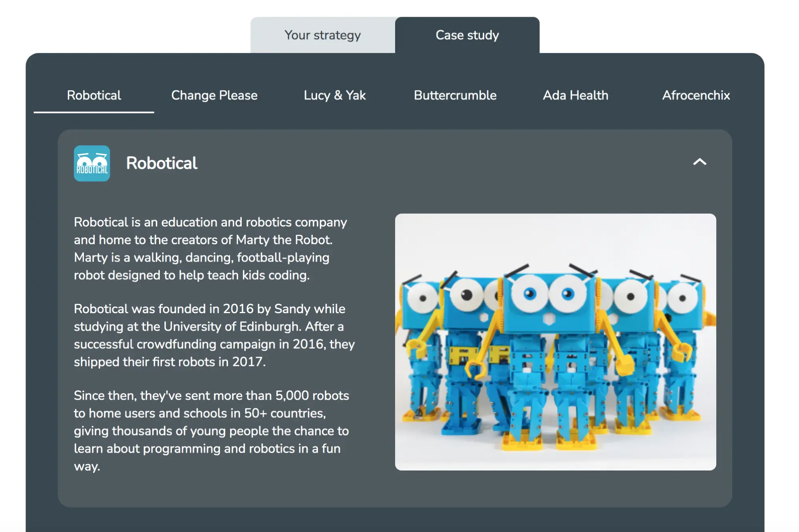Click the Marty robots photo
799x532 pixels.
coord(555,342)
